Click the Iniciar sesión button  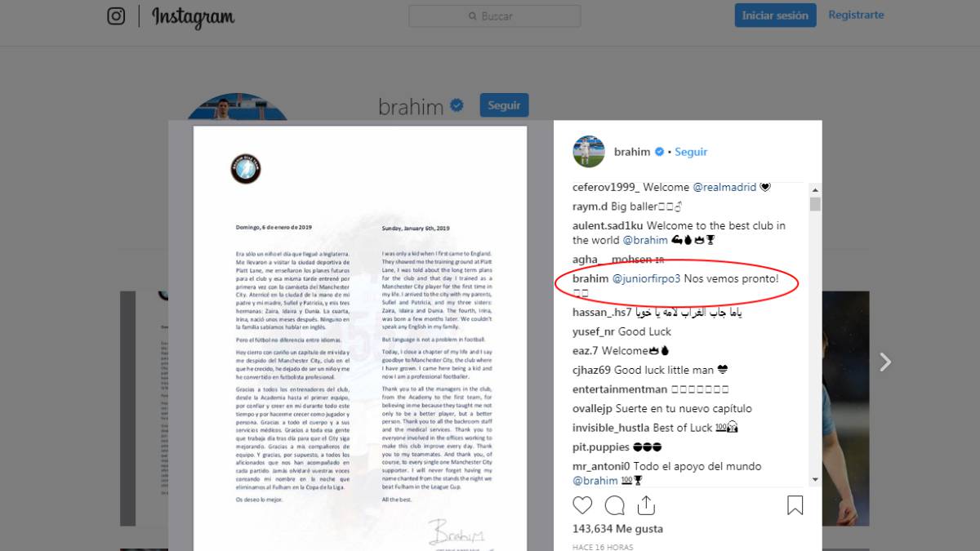775,16
